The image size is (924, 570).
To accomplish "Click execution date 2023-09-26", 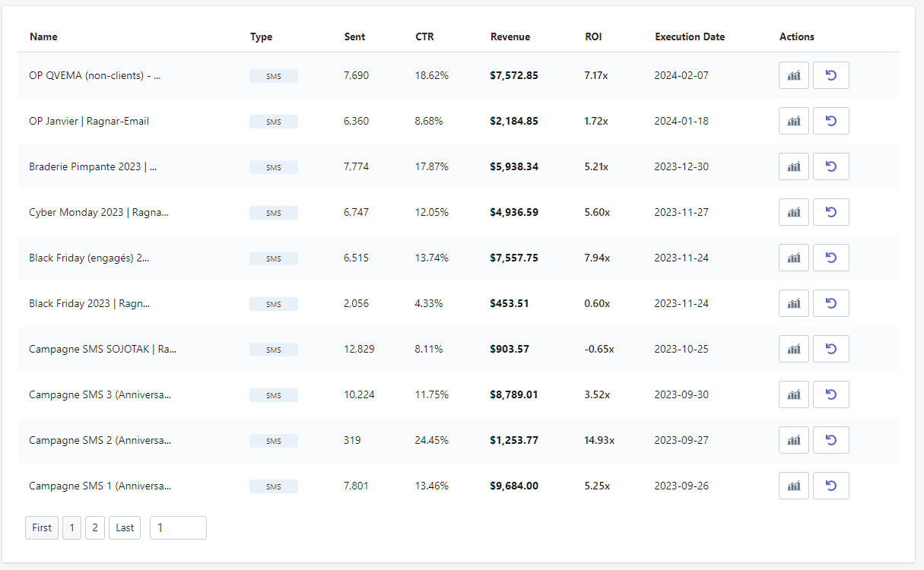I will click(x=681, y=486).
